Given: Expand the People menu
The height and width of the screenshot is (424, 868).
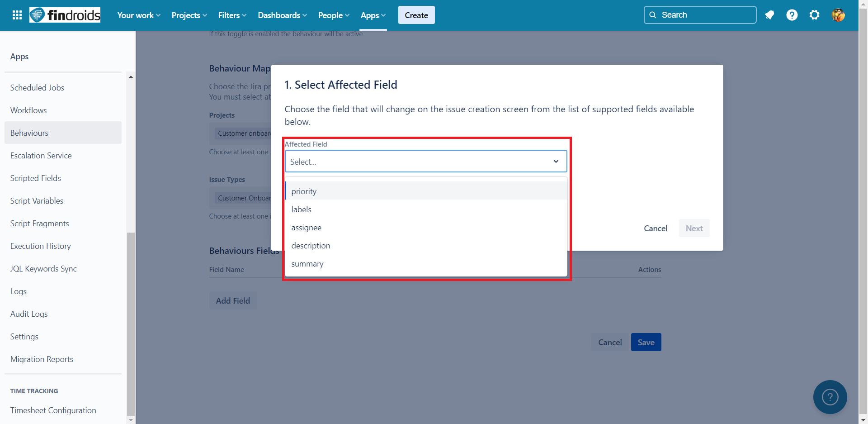Looking at the screenshot, I should [x=334, y=15].
